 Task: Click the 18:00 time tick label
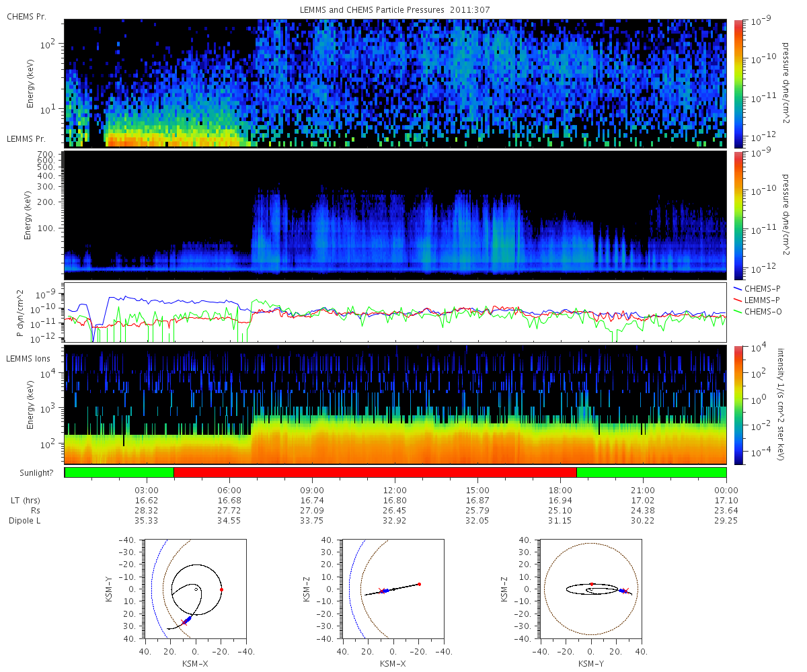(560, 491)
